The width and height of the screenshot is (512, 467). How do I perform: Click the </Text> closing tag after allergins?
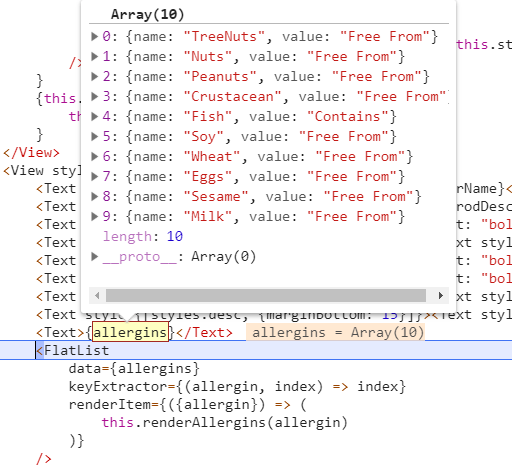click(x=204, y=332)
